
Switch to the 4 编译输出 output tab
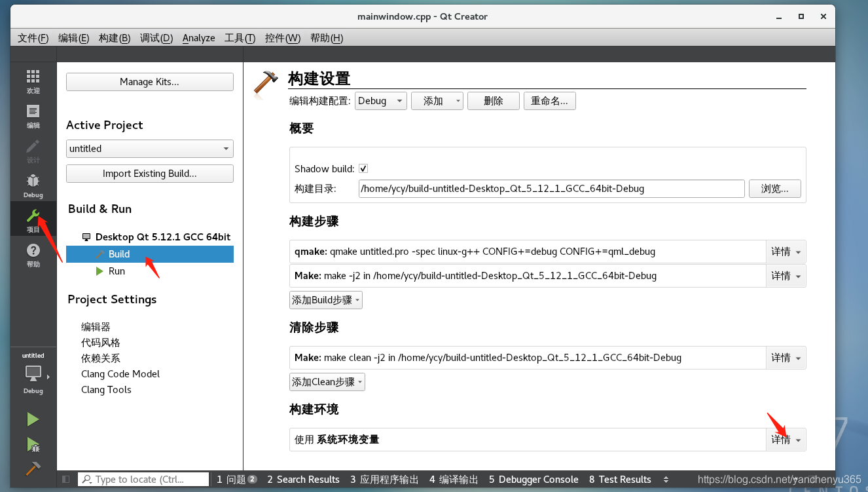click(x=453, y=479)
